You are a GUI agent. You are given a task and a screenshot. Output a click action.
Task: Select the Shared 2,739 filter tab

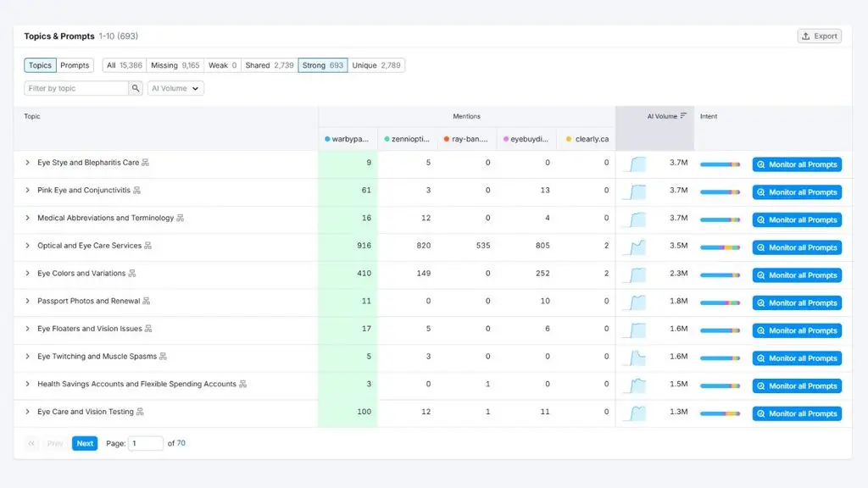(270, 65)
